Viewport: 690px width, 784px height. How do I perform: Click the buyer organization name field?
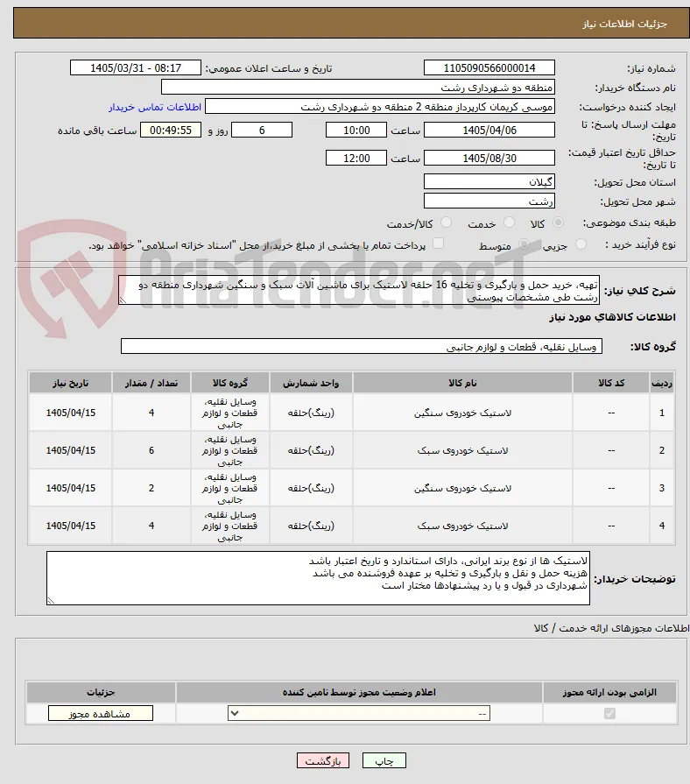358,88
